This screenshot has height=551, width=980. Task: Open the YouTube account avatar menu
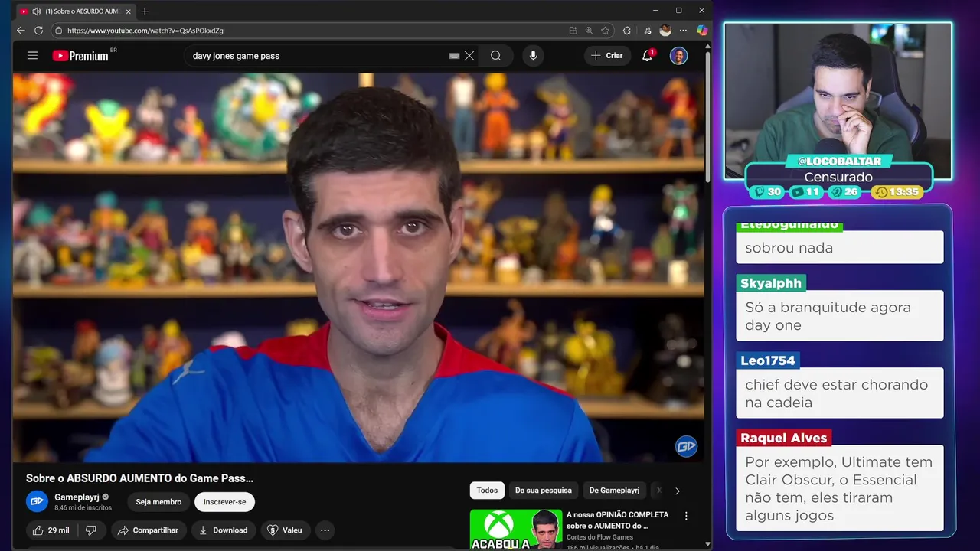(x=678, y=56)
